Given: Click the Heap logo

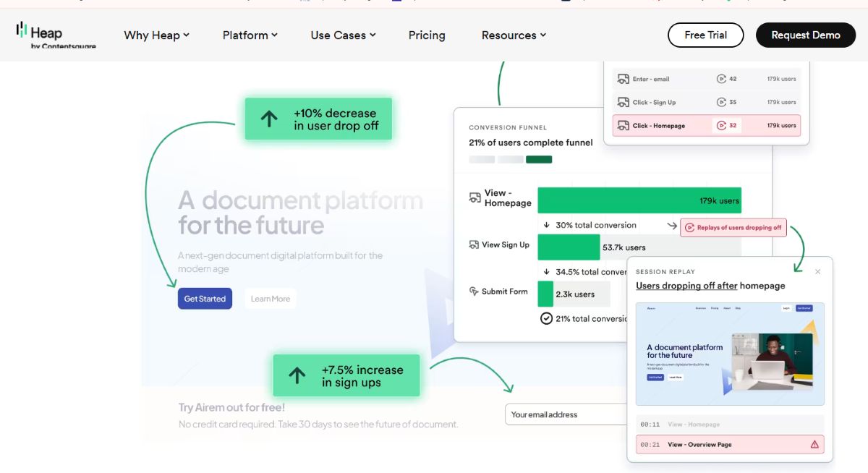Looking at the screenshot, I should (x=55, y=35).
